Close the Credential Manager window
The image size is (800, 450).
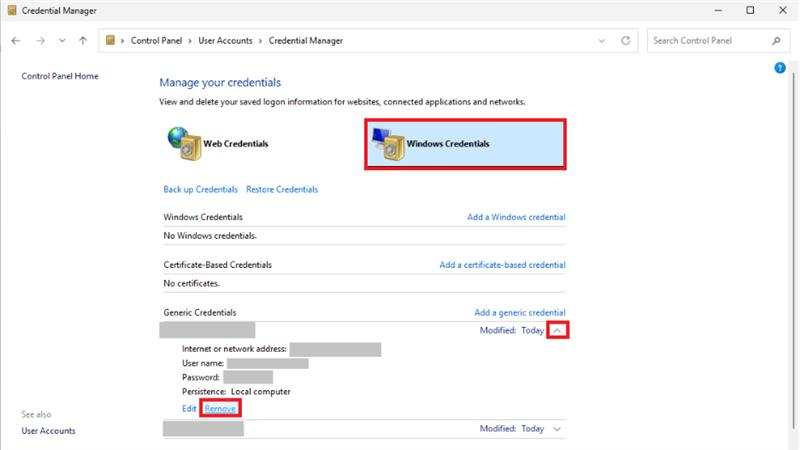click(x=783, y=10)
